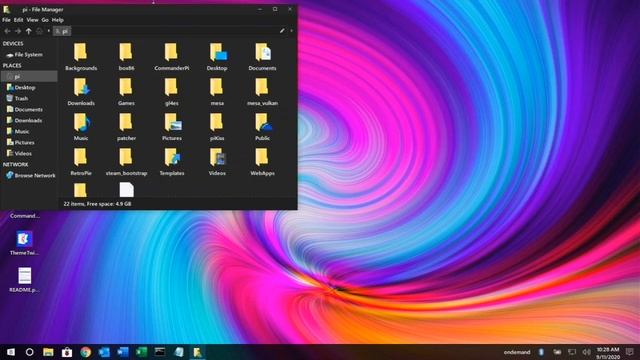Click the network tray icon
This screenshot has width=640, height=360.
coord(572,352)
